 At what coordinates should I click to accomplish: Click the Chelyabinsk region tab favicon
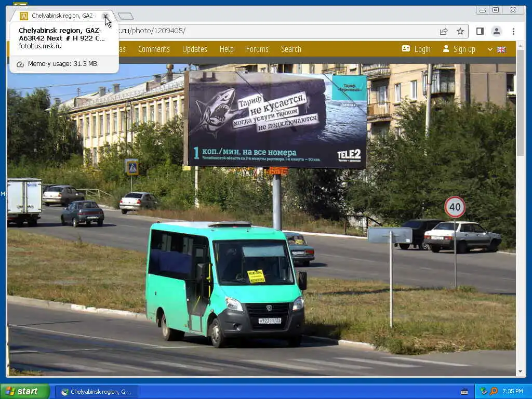click(x=24, y=16)
